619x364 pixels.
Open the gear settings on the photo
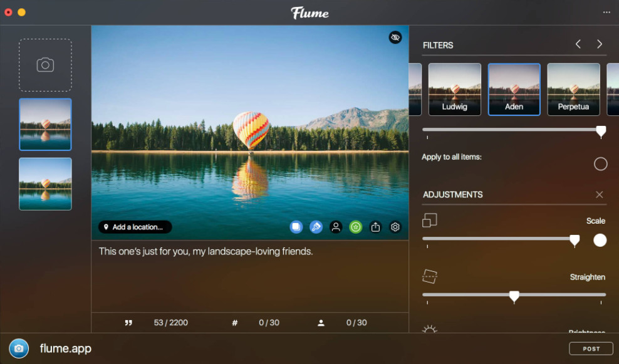coord(395,227)
